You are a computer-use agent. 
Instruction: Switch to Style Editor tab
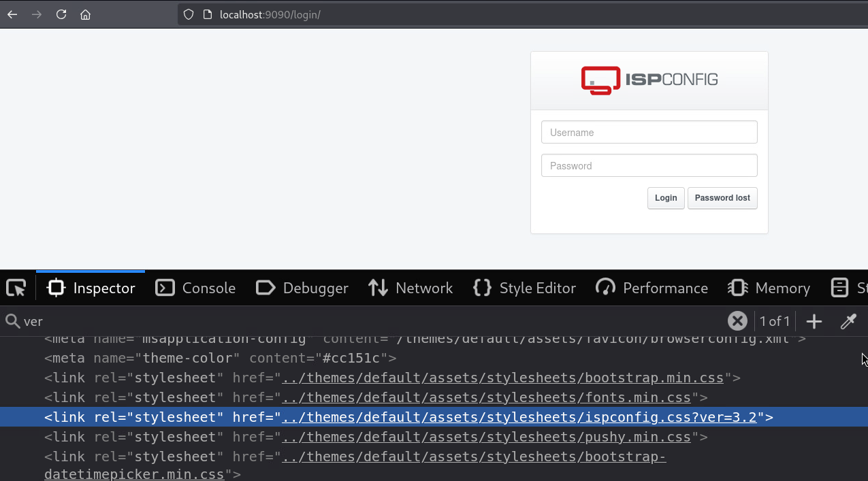524,288
